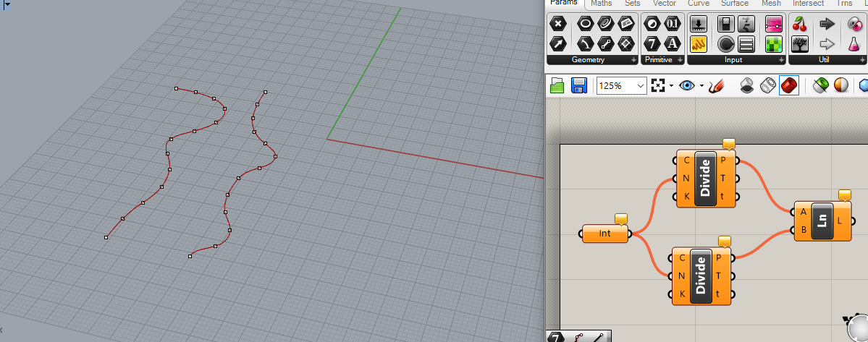The image size is (868, 342).
Task: Enable wireframe preview mode
Action: 768,85
